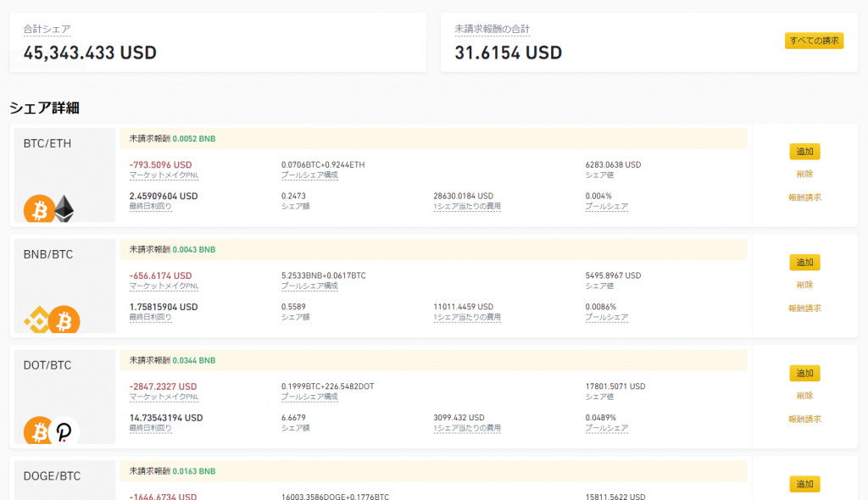
Task: Click share amount 0.5589
Action: [293, 307]
